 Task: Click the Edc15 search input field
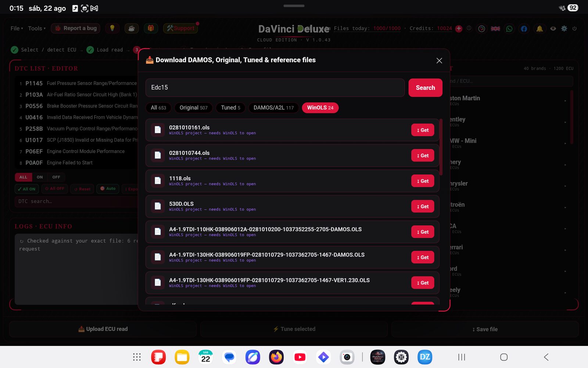click(275, 88)
